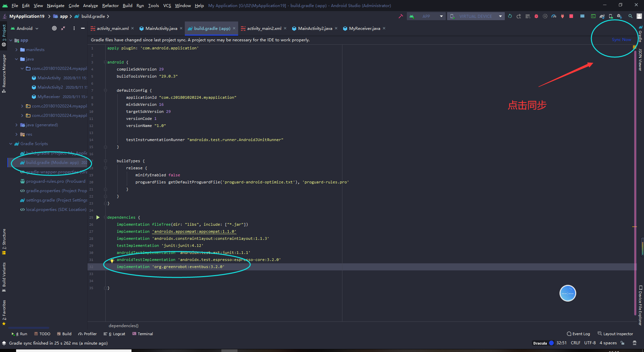The width and height of the screenshot is (644, 352).
Task: Click the Sync Project with Gradle elephant icon
Action: coord(602,16)
